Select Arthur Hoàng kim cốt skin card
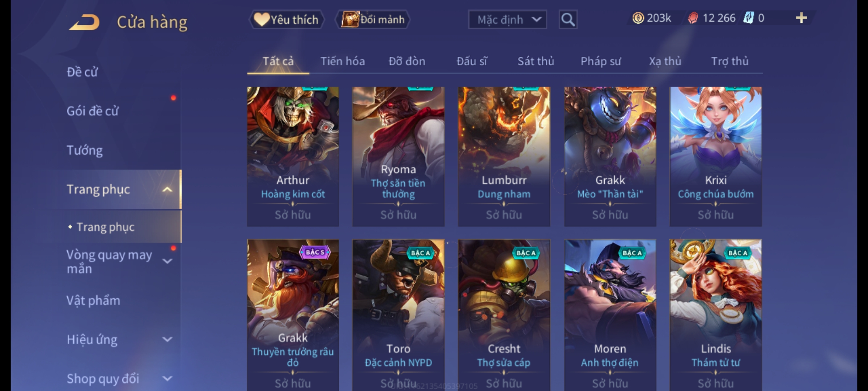The width and height of the screenshot is (868, 391). [x=293, y=156]
